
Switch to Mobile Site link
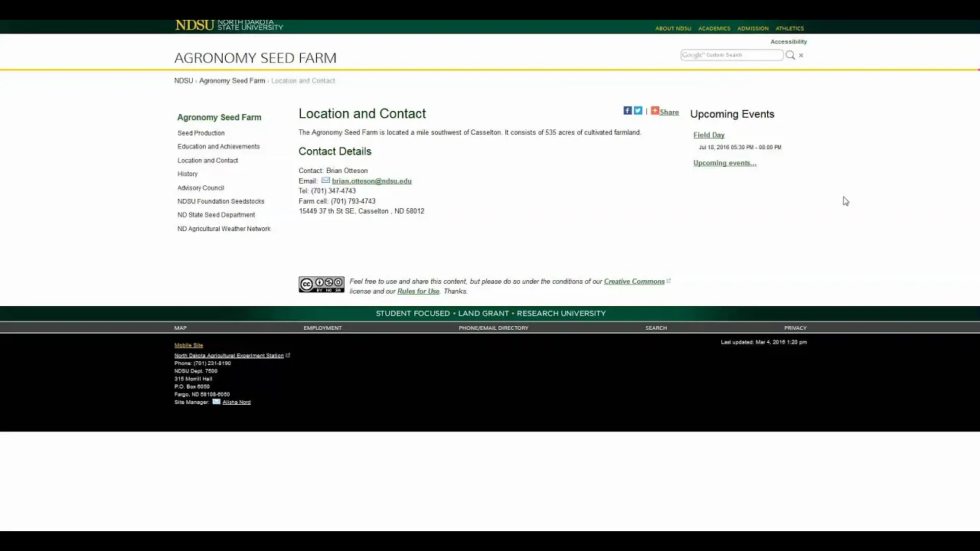pos(189,345)
